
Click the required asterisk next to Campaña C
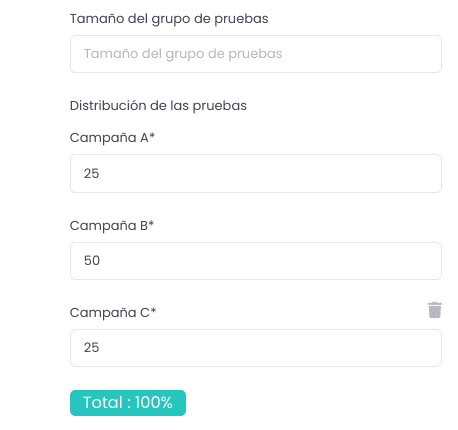click(x=153, y=311)
